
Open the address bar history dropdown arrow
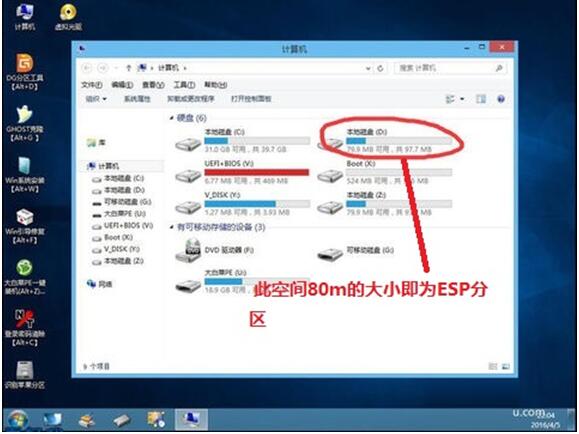click(x=368, y=68)
